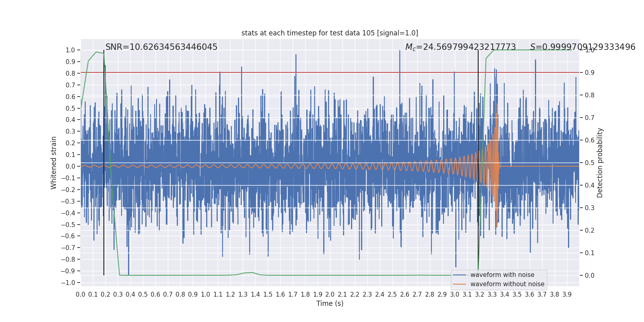Click the 0.0 tick on the Whitened strain axis
The image size is (644, 322).
(x=70, y=166)
